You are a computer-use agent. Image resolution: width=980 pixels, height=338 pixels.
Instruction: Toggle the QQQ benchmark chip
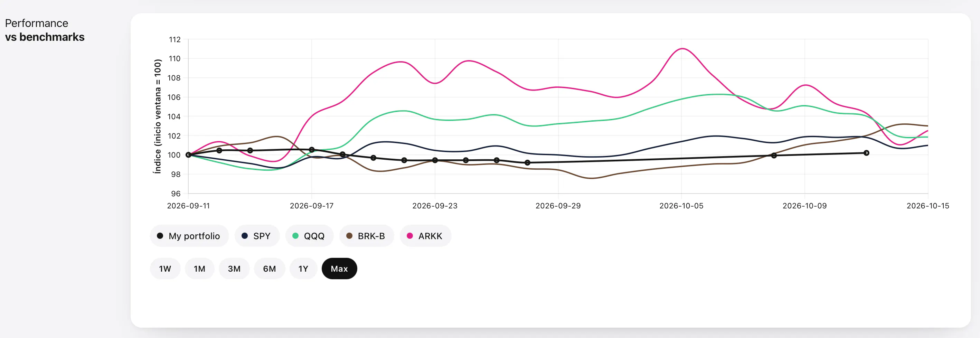pos(309,236)
